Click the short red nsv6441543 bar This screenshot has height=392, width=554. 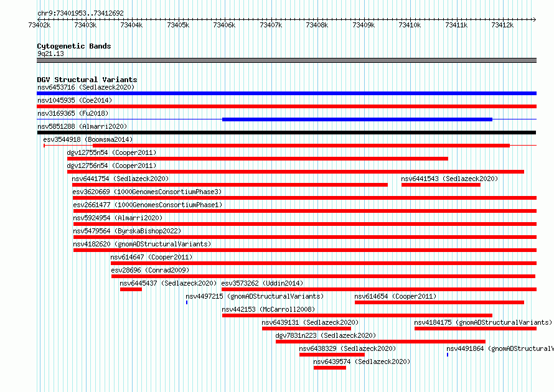(x=441, y=185)
